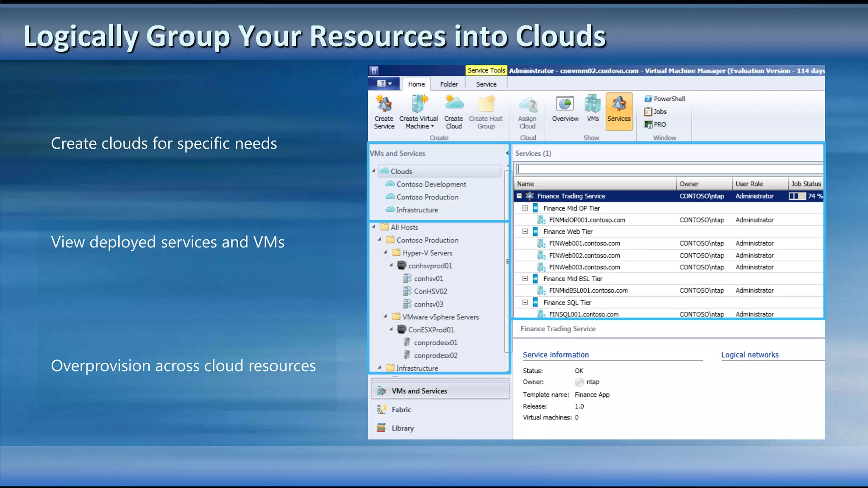
Task: Open the Create Virtual Machine button
Action: pos(418,112)
